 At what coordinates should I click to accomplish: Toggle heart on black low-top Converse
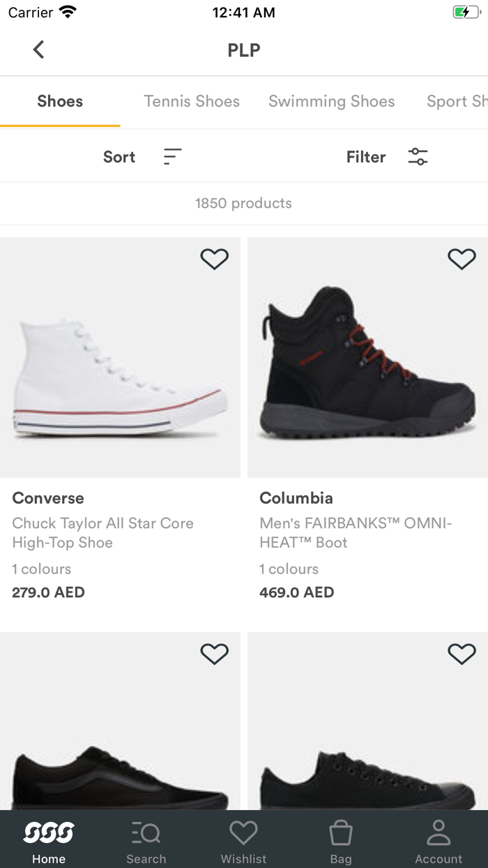[x=462, y=654]
